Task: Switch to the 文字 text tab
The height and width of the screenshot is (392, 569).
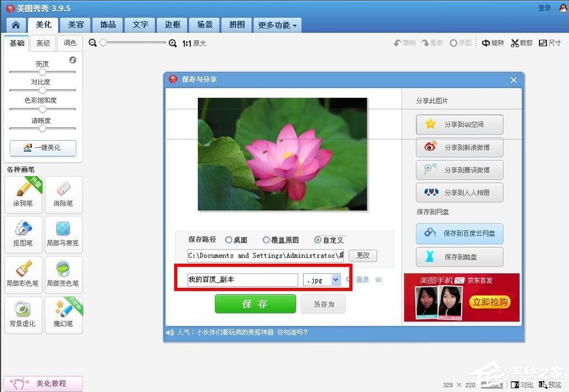Action: click(139, 25)
